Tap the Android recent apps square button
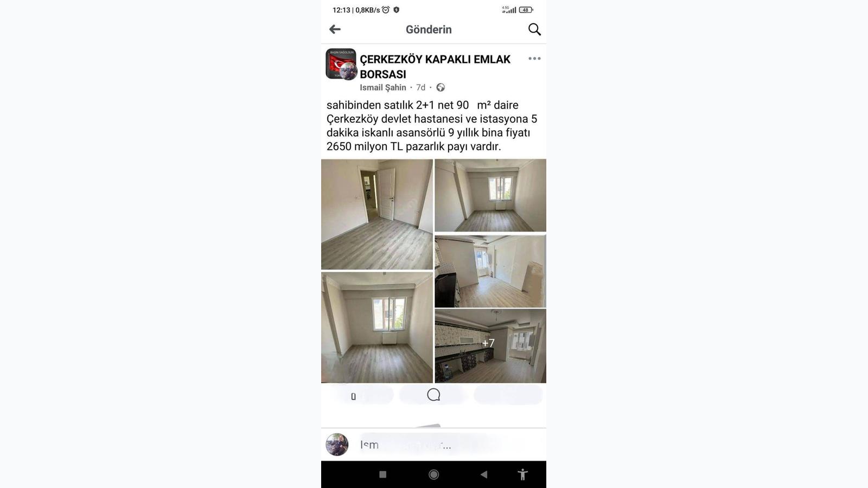This screenshot has width=868, height=488. [x=382, y=474]
